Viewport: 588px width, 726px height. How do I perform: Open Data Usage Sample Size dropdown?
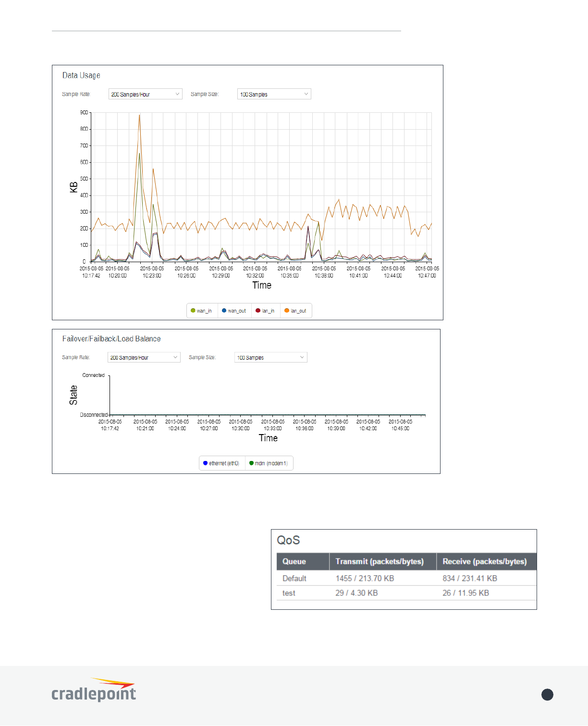tap(274, 94)
